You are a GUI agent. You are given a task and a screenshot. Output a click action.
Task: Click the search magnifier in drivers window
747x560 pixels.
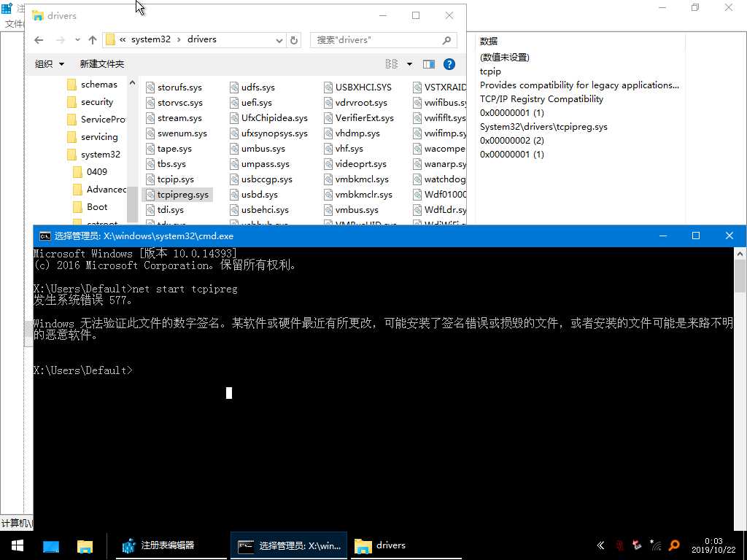click(x=446, y=40)
